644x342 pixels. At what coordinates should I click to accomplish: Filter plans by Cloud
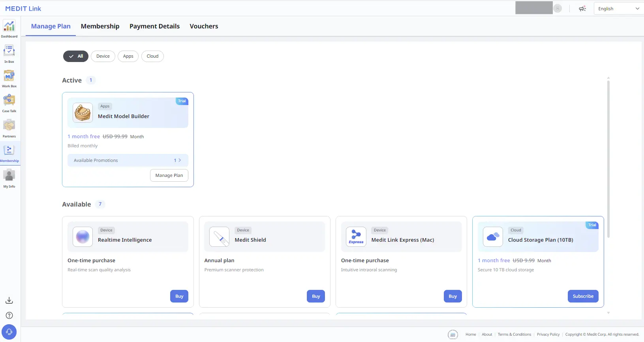point(152,56)
